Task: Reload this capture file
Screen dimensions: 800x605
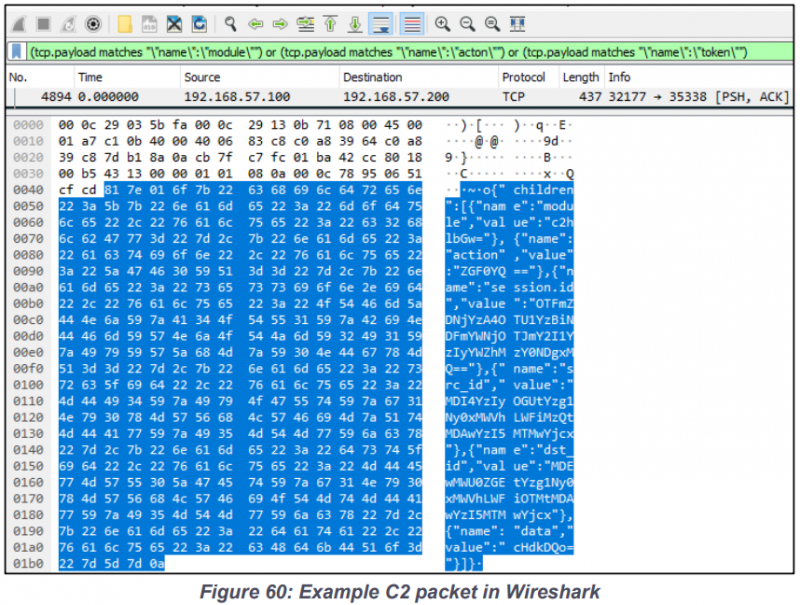Action: 199,24
